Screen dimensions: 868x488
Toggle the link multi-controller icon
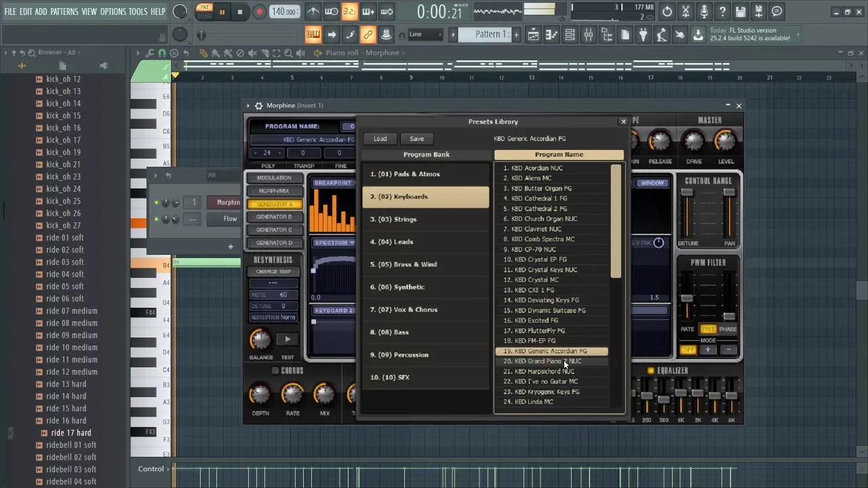tap(368, 35)
